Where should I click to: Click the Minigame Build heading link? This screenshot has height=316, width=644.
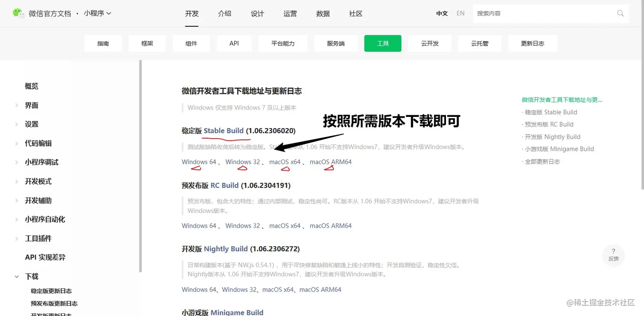[237, 312]
